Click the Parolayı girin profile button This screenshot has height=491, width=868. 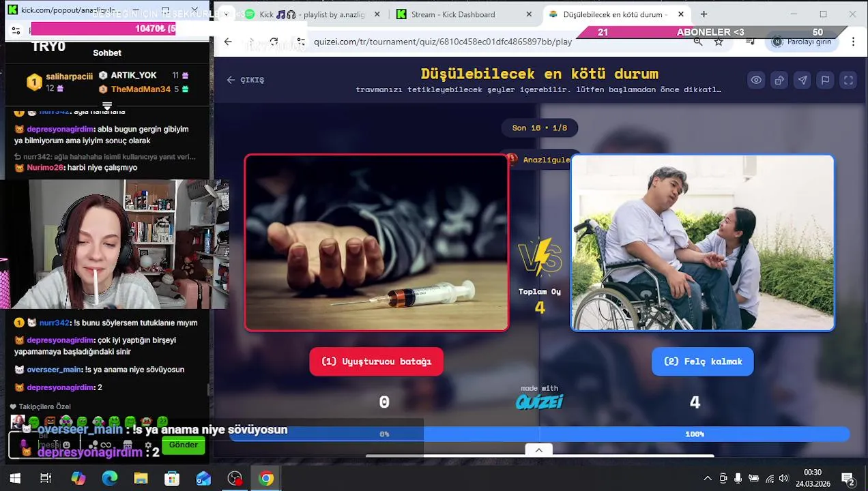click(802, 42)
